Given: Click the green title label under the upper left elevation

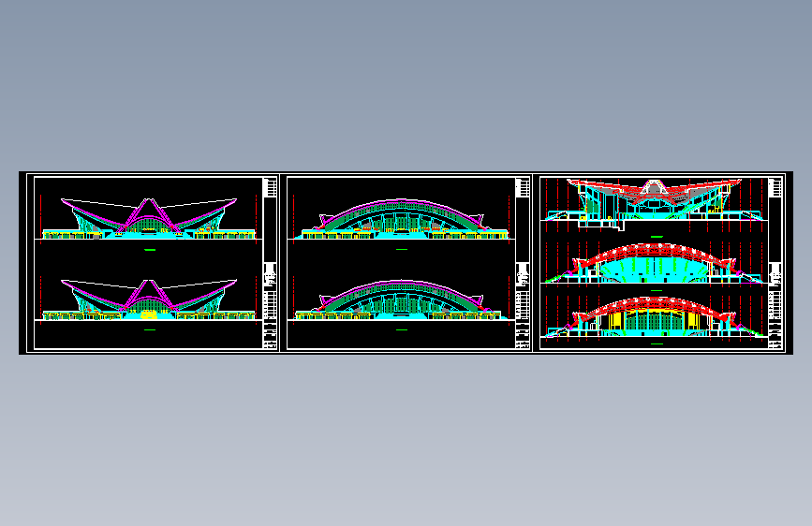Looking at the screenshot, I should click(150, 250).
